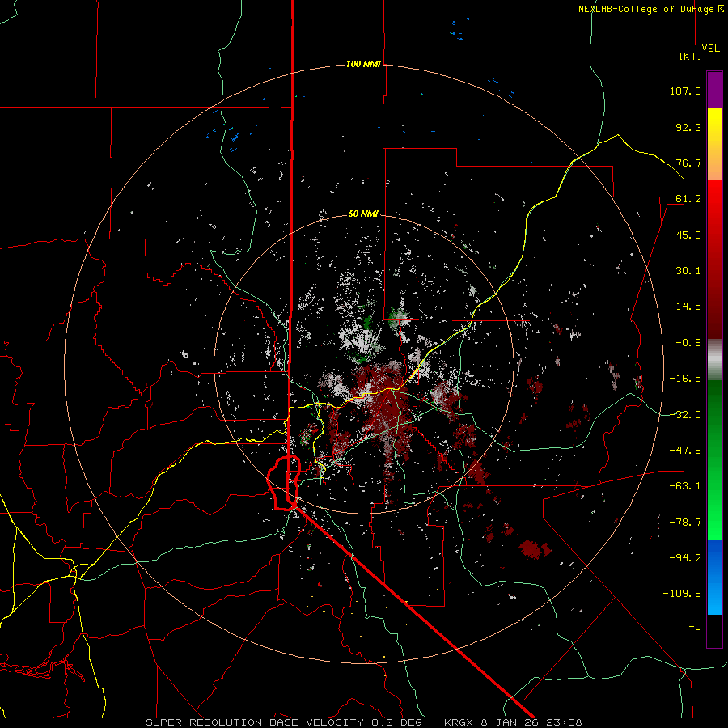This screenshot has width=728, height=728.
Task: Click the 45.6 velocity scale value
Action: pyautogui.click(x=688, y=235)
